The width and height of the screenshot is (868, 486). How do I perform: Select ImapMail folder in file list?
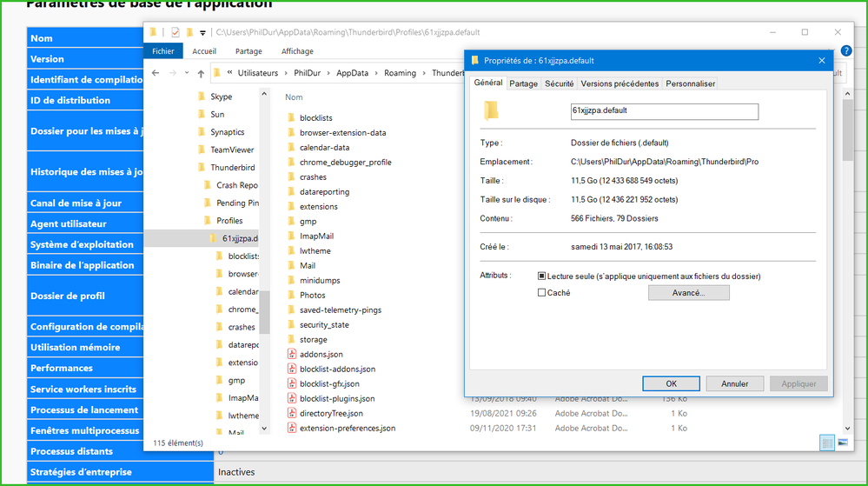pos(316,236)
